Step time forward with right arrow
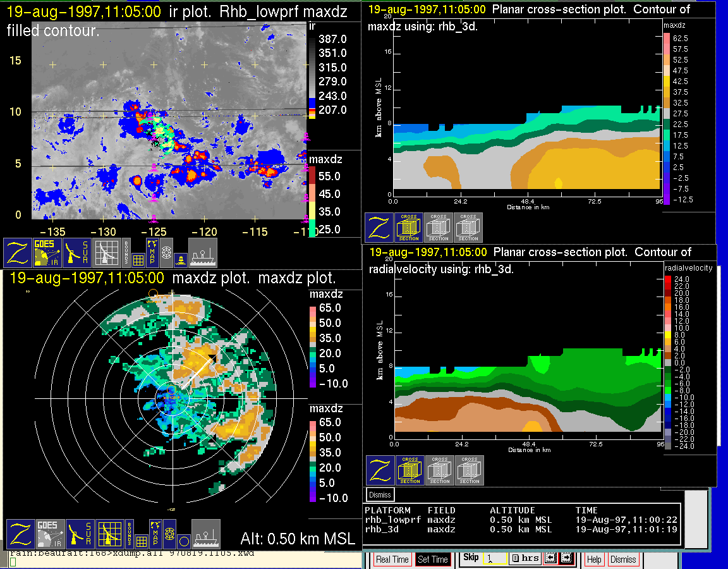Screen dimensions: 728x569 click(x=565, y=558)
